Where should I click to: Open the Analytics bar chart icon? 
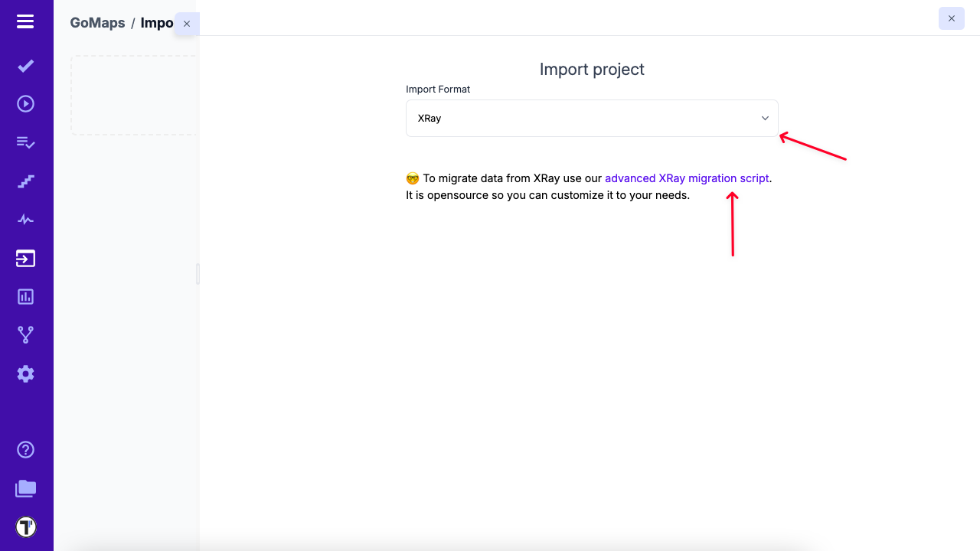25,296
